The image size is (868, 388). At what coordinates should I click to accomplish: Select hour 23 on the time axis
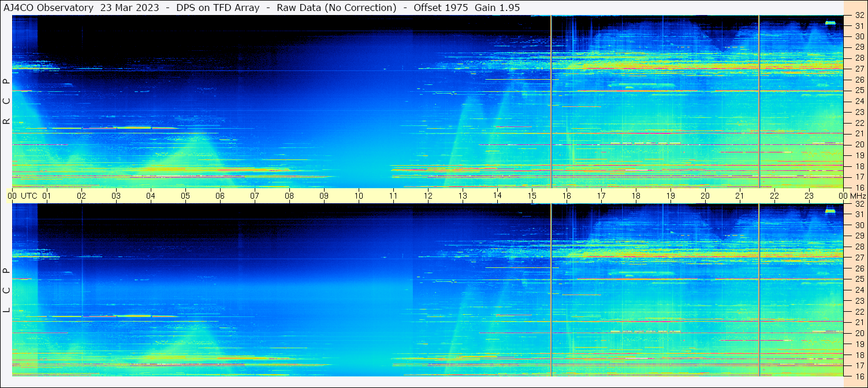pyautogui.click(x=809, y=196)
